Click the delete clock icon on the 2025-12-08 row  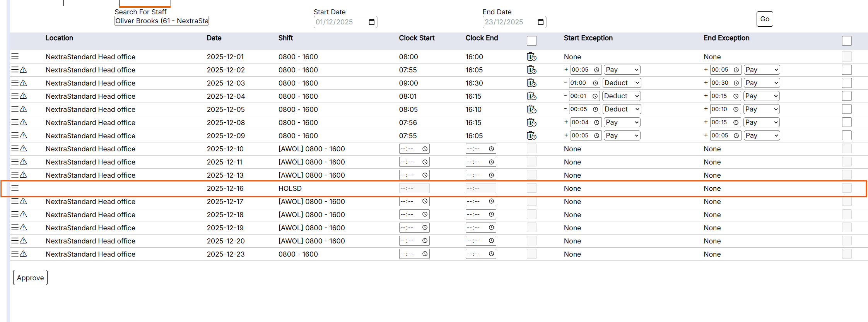[x=531, y=122]
